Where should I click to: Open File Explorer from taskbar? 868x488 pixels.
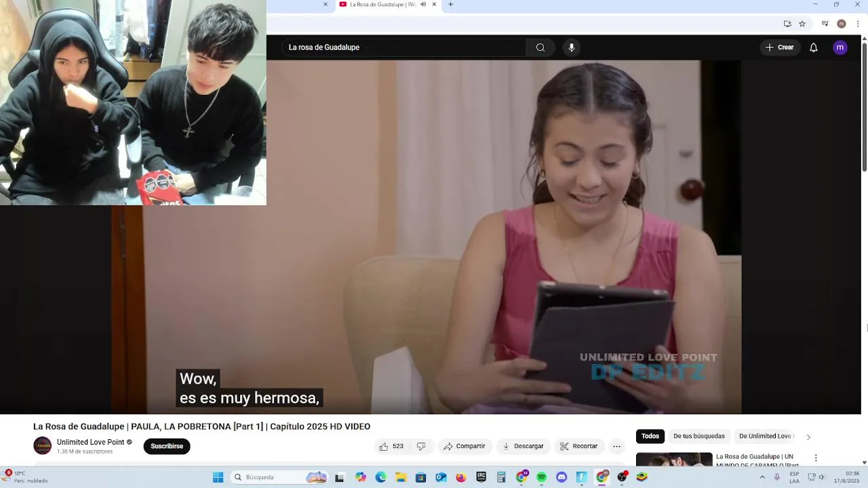(401, 477)
